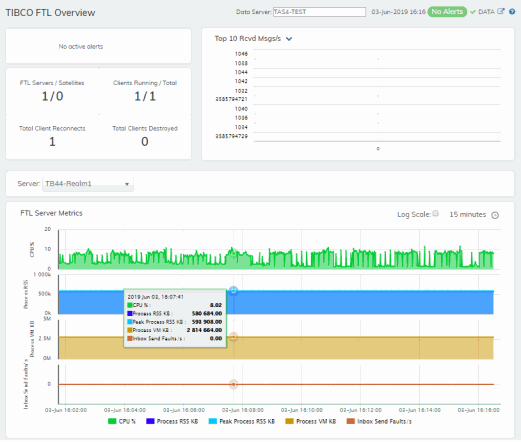
Task: Click the Peak Process RSS KB legend swatch
Action: click(x=213, y=421)
